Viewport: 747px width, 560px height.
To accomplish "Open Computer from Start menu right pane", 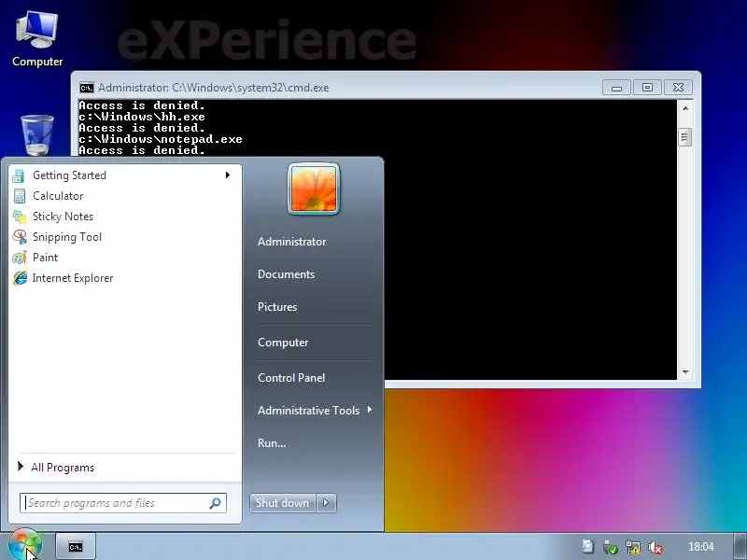I will click(283, 343).
